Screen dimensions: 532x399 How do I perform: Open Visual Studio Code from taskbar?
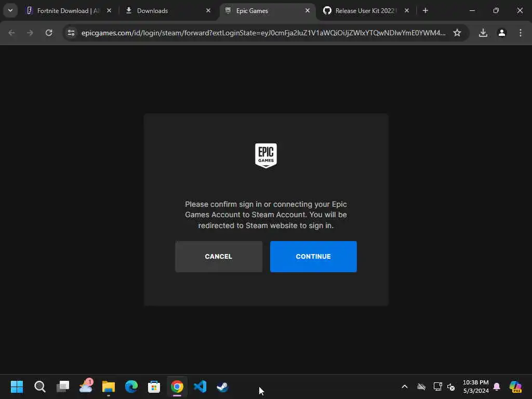coord(200,387)
